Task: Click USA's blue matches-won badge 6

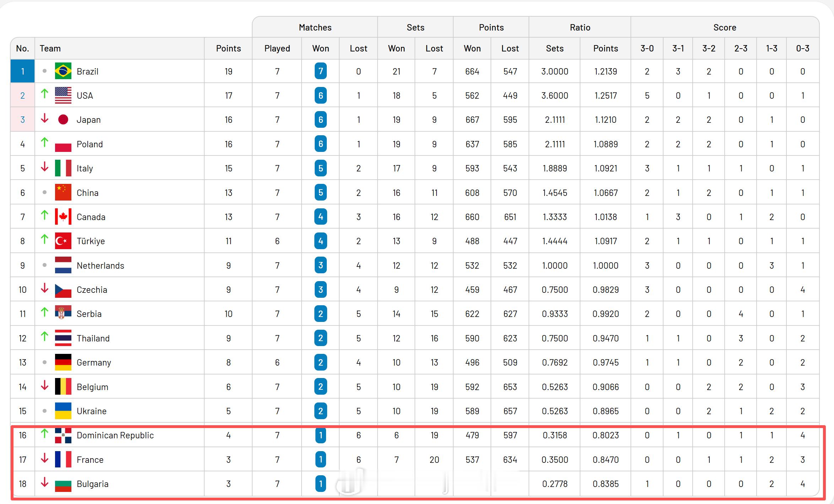Action: 321,95
